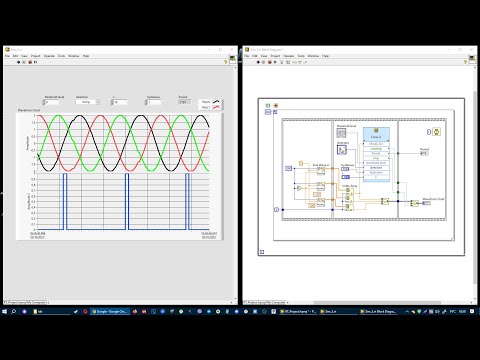Select direction control terminal on diagram
The width and height of the screenshot is (480, 360).
point(342,150)
